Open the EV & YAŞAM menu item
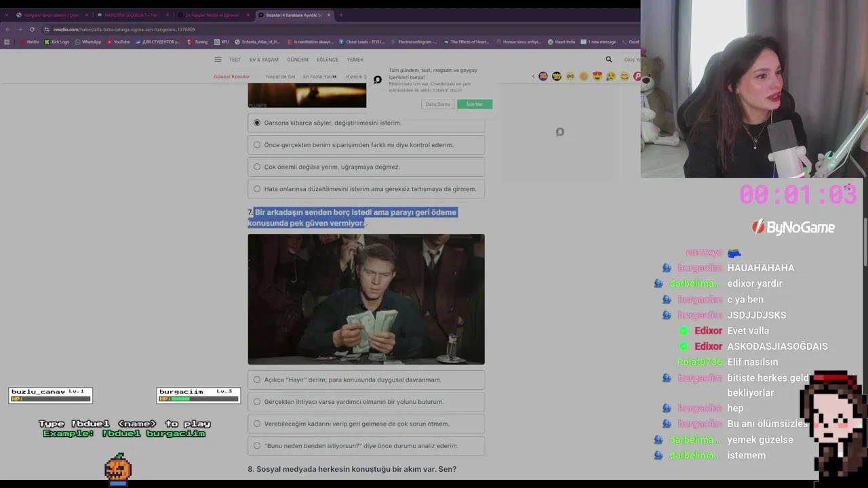Screen dimensions: 868x488 pyautogui.click(x=264, y=60)
